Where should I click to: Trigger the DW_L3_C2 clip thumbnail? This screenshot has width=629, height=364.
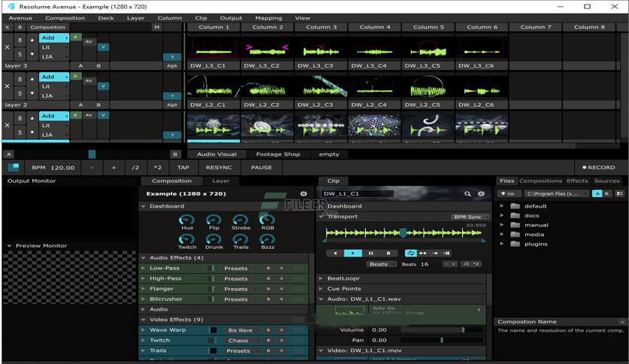(267, 47)
